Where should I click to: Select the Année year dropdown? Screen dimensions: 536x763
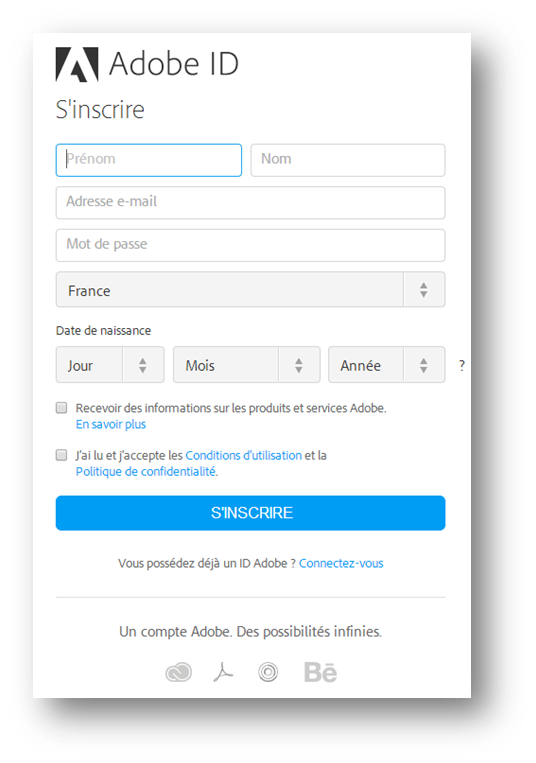pos(387,364)
